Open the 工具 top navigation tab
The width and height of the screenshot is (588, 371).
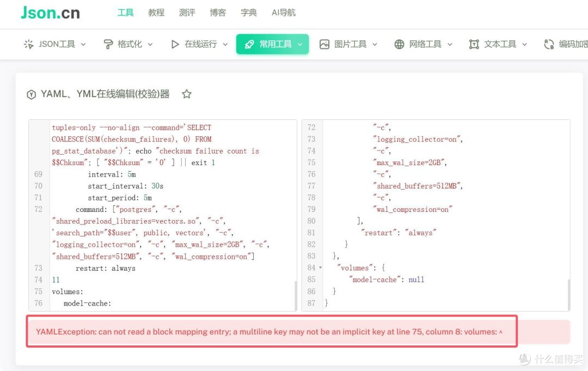click(x=125, y=13)
